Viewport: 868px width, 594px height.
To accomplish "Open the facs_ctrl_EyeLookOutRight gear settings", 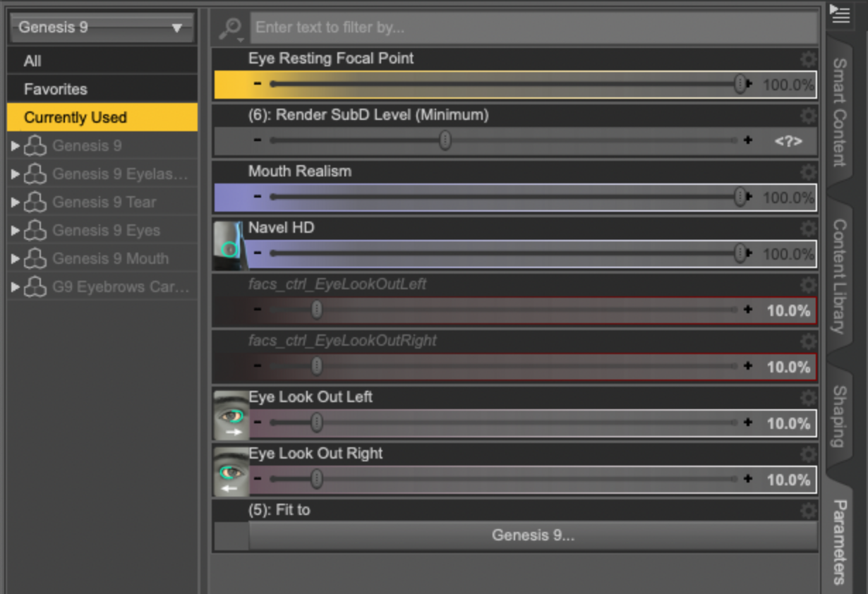I will [808, 341].
